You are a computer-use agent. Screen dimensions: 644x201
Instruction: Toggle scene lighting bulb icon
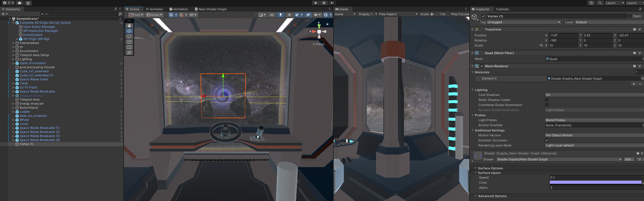click(x=280, y=15)
